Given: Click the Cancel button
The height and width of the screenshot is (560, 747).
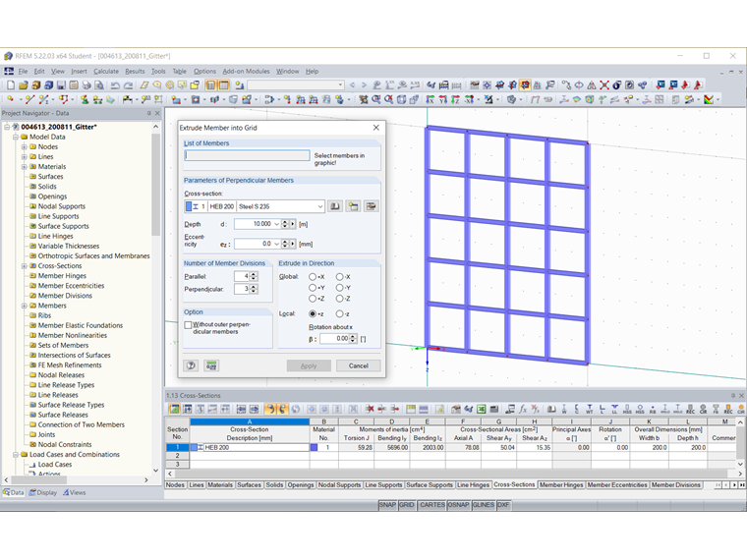Looking at the screenshot, I should click(358, 365).
